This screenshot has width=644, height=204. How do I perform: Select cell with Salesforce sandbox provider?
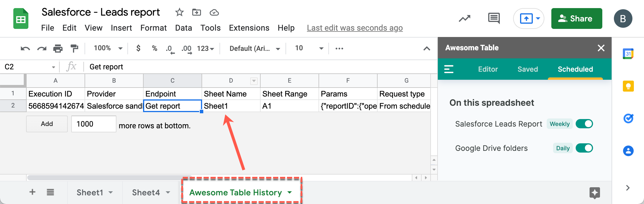[114, 106]
